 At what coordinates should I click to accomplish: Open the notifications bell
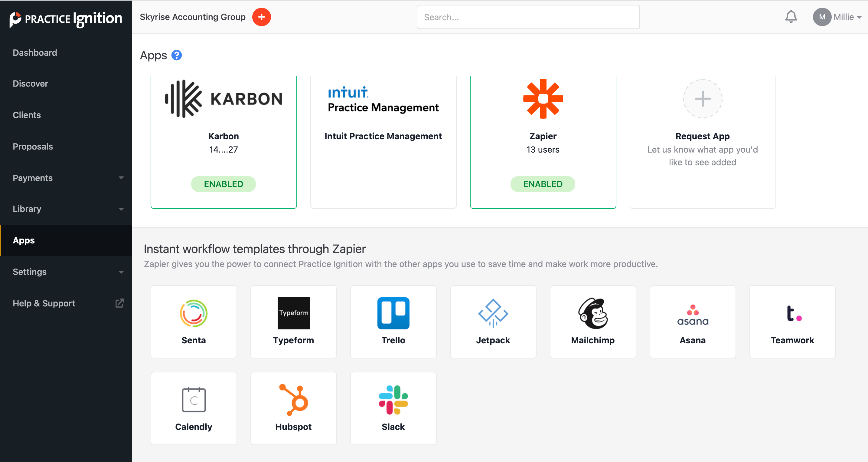pos(791,17)
